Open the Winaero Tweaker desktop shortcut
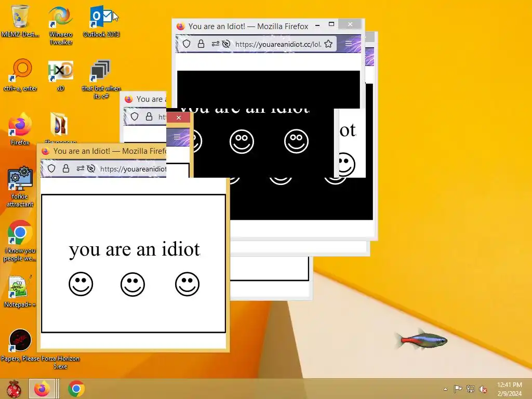Image resolution: width=532 pixels, height=399 pixels. point(61,24)
